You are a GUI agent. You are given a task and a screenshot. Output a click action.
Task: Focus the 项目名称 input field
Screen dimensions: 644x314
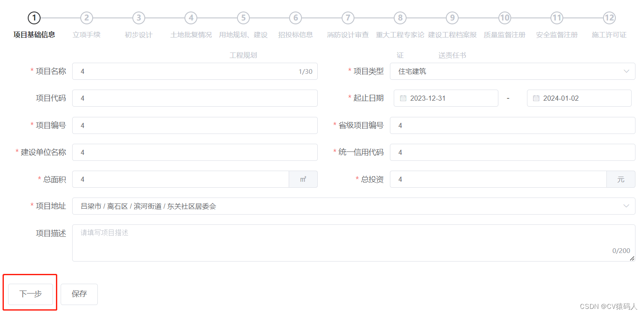(195, 71)
